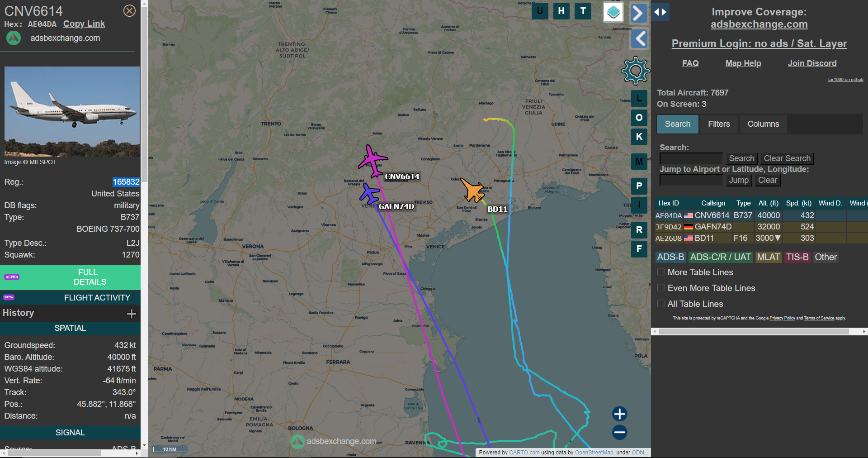Image resolution: width=868 pixels, height=458 pixels.
Task: Enable Even More Table Lines checkbox
Action: pos(661,288)
